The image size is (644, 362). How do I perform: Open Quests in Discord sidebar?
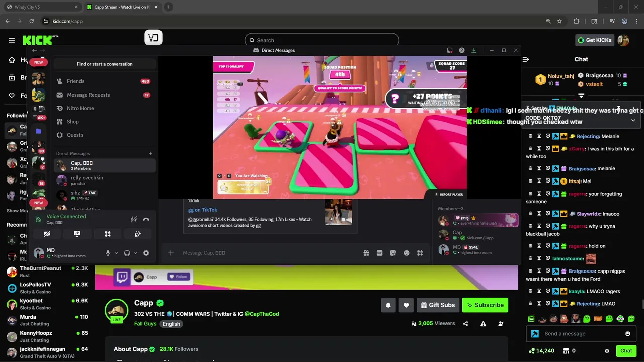coord(104,135)
